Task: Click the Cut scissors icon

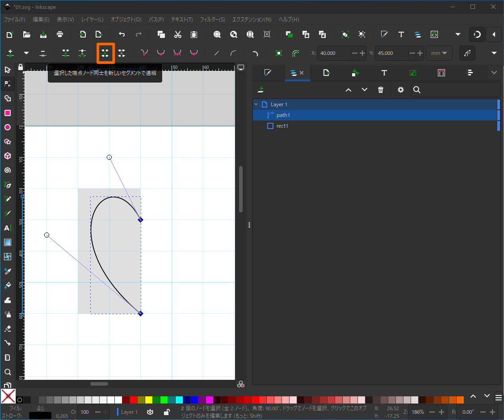Action: point(178,34)
